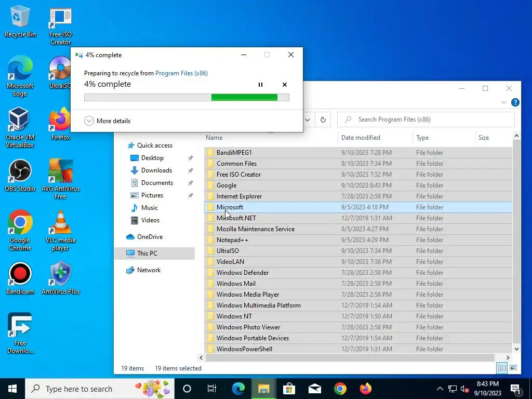Open Microsoft Store from taskbar
Screen dimensions: 532x399
pyautogui.click(x=289, y=389)
